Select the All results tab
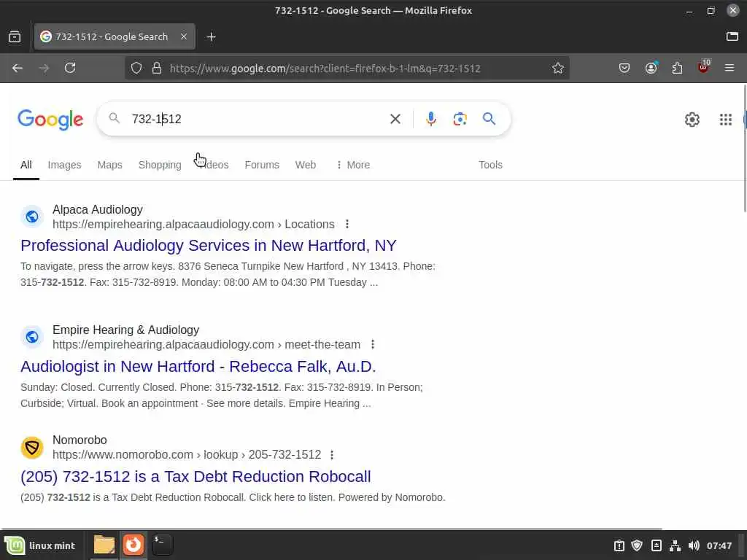747x560 pixels. [26, 165]
